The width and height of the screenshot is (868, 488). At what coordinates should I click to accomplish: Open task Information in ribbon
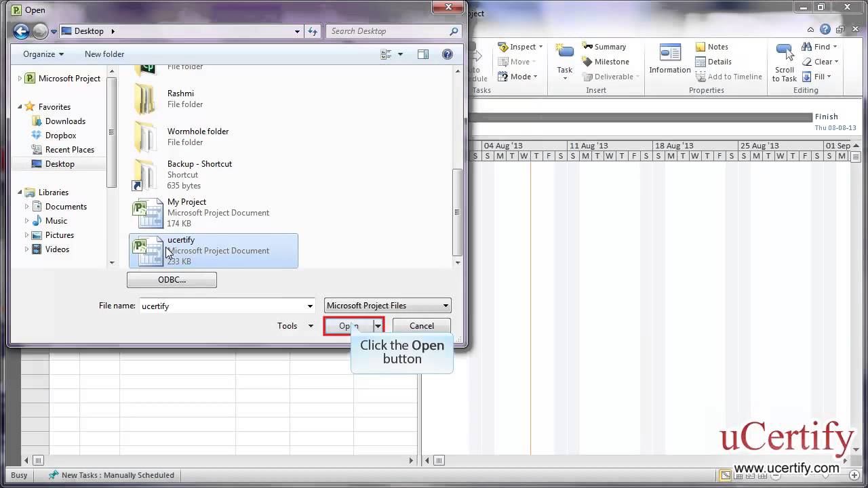(670, 60)
